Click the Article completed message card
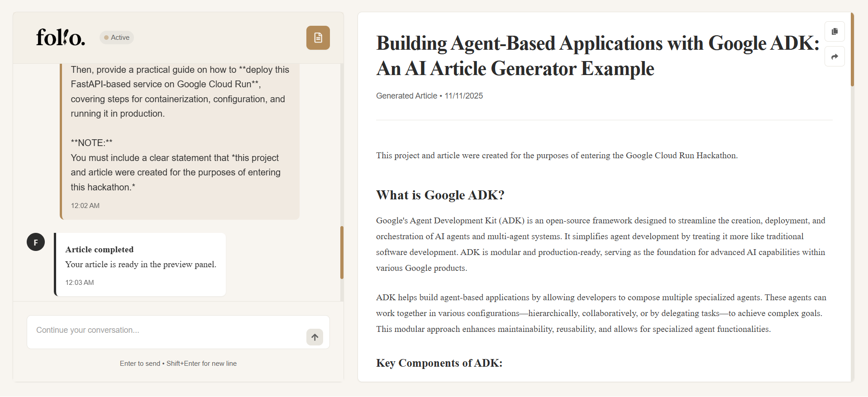 [140, 265]
